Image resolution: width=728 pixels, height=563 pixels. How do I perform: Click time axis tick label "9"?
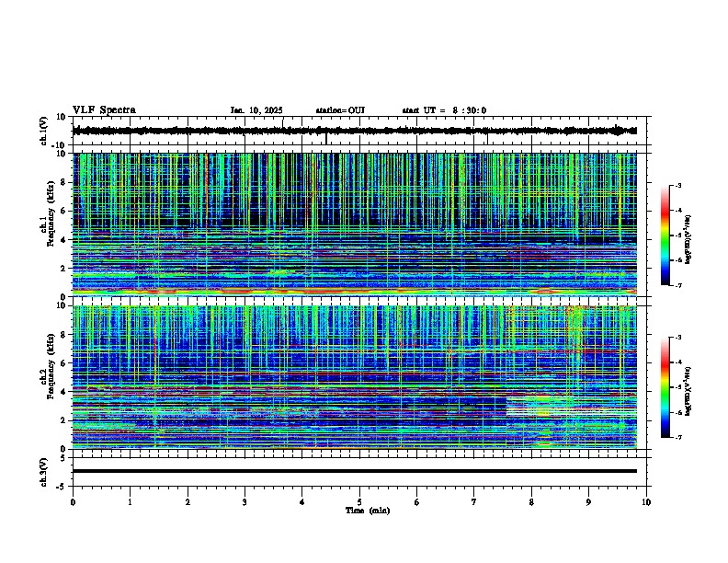[588, 502]
